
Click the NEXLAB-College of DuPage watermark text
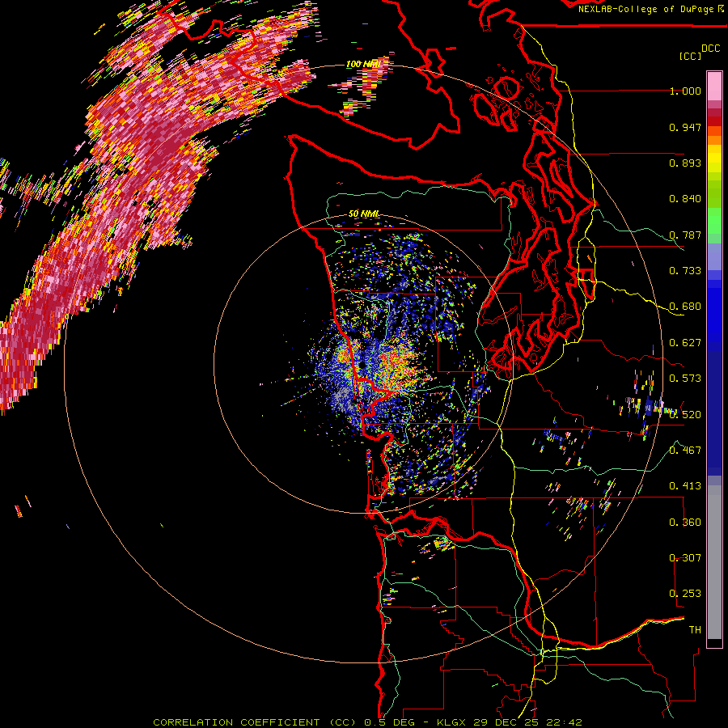pos(651,9)
